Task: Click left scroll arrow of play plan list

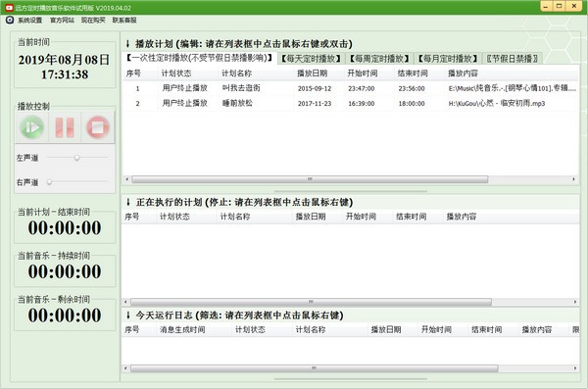Action: pos(126,179)
